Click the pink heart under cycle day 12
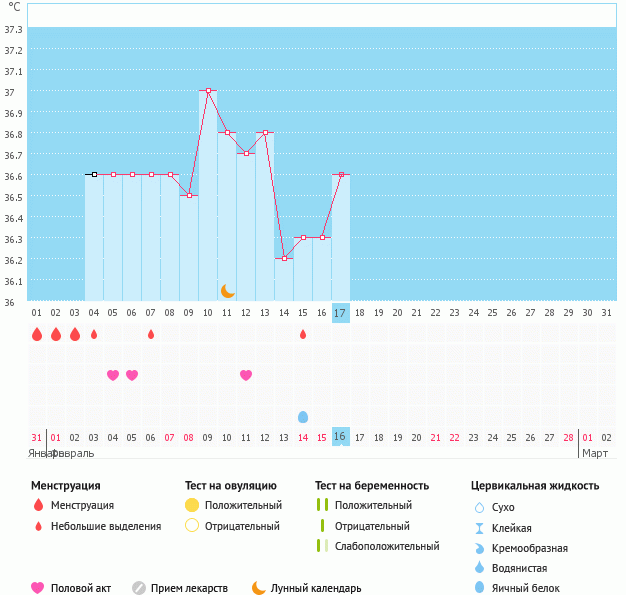626x595 pixels. (x=246, y=375)
